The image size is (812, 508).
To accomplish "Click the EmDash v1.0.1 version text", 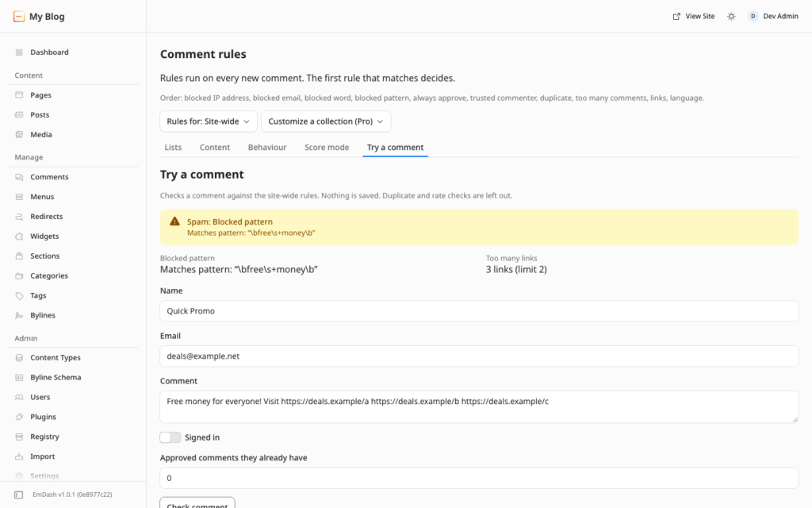I will [x=72, y=495].
